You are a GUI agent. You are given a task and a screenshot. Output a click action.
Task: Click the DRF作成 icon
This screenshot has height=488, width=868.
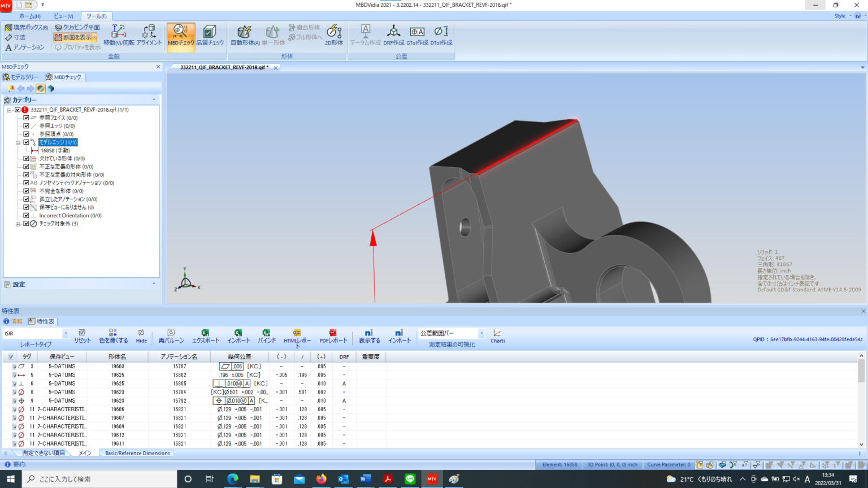(x=393, y=35)
